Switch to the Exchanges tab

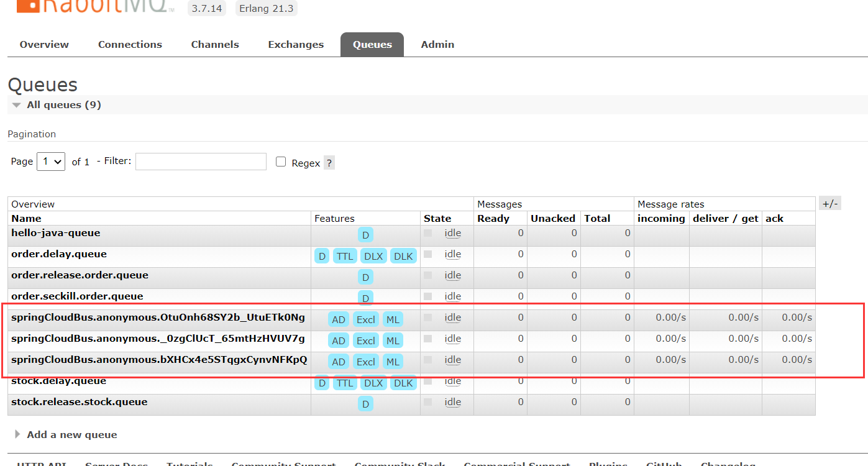[296, 44]
